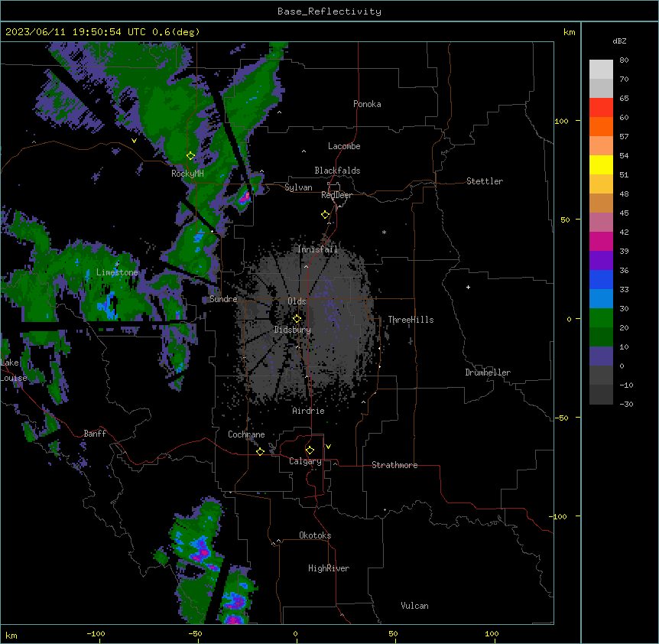Image resolution: width=659 pixels, height=644 pixels.
Task: Click the yellow diamond marker above RockyMH
Action: (x=191, y=156)
